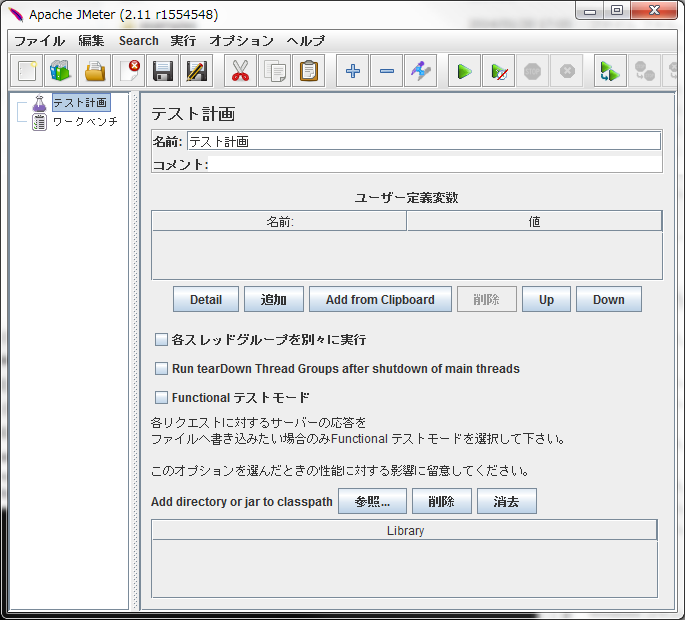This screenshot has width=685, height=620.
Task: Maximize the JMeter window
Action: click(x=617, y=10)
